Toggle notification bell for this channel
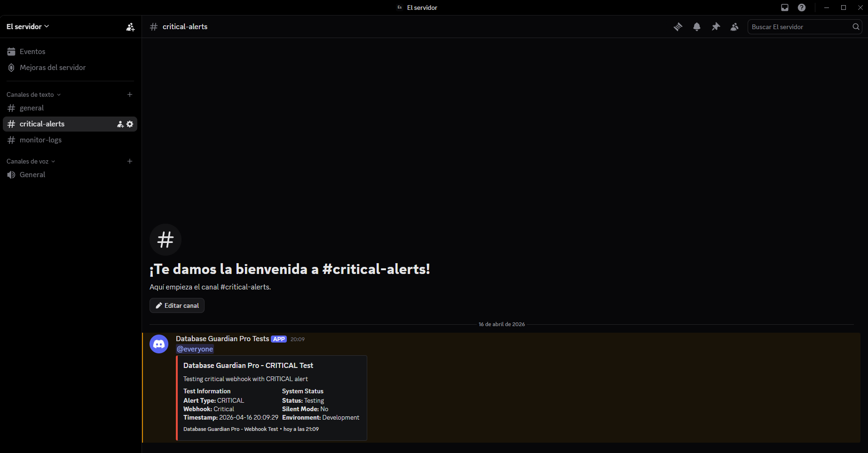Screen dimensions: 868x453 [x=696, y=27]
